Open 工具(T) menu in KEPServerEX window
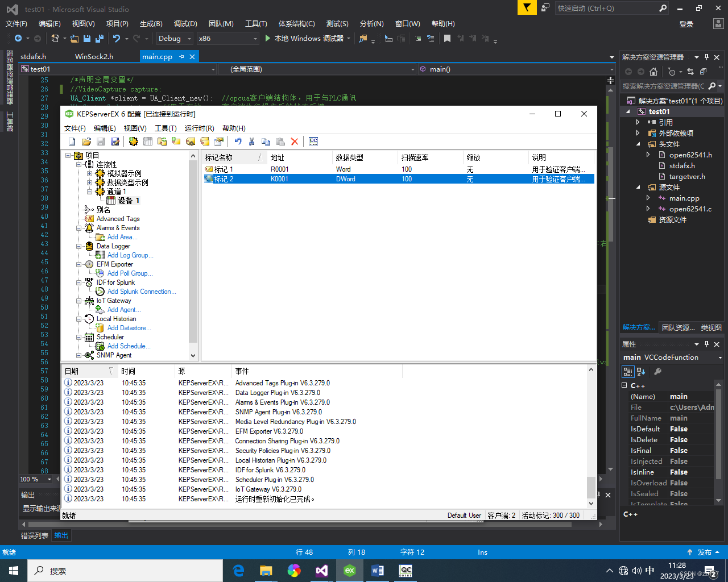 [x=166, y=128]
